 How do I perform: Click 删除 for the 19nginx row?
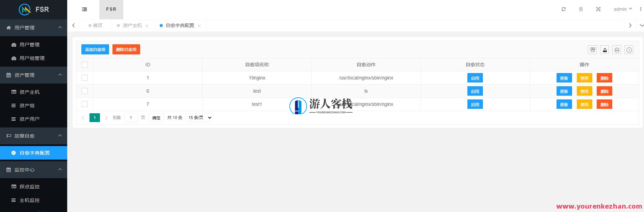pos(604,78)
